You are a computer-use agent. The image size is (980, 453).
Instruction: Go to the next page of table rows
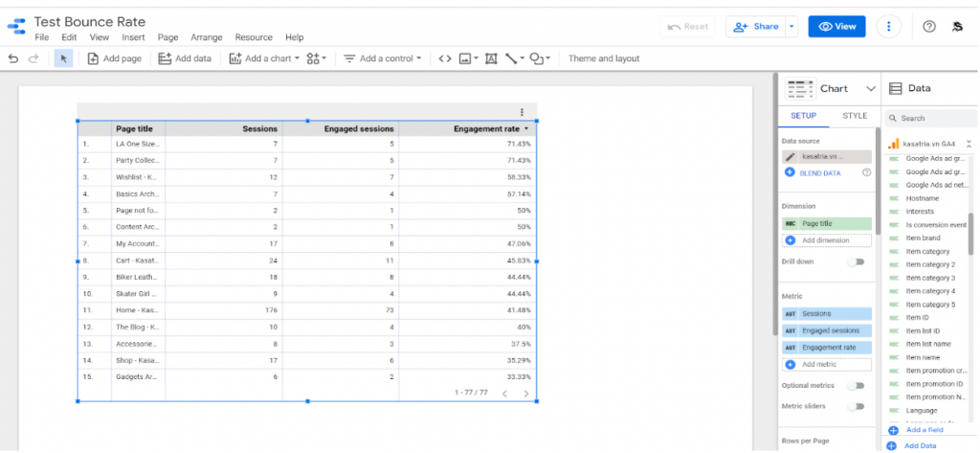point(526,394)
